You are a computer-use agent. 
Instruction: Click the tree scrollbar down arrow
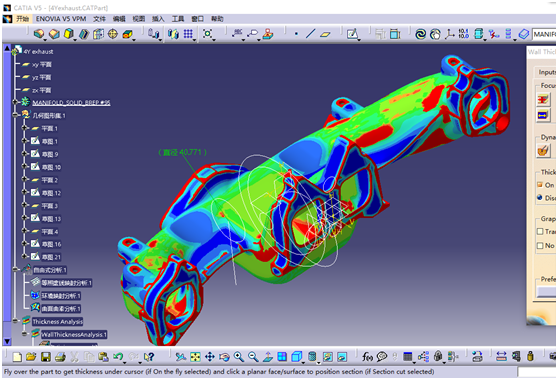(7, 341)
